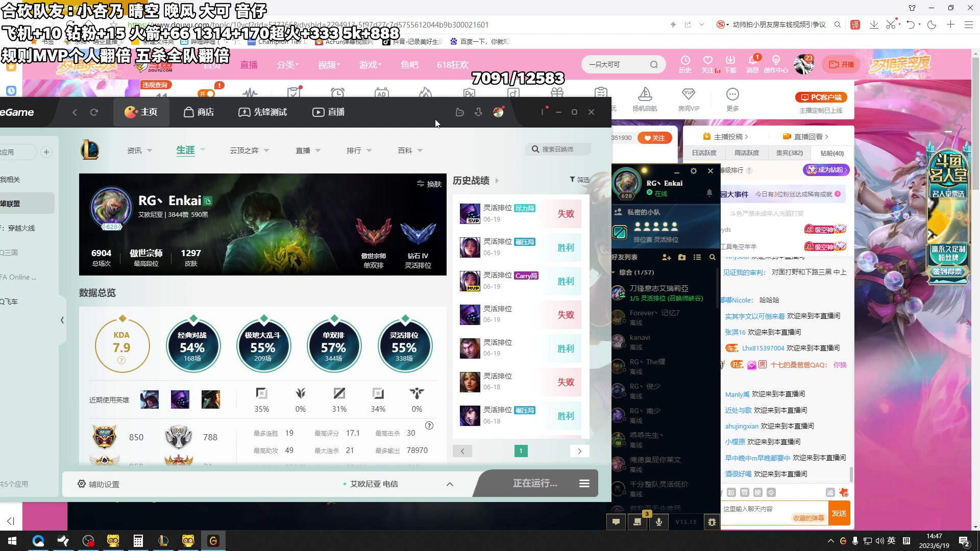Viewport: 980px width, 551px height.
Task: Open the chat icon in League client footer
Action: (x=616, y=521)
